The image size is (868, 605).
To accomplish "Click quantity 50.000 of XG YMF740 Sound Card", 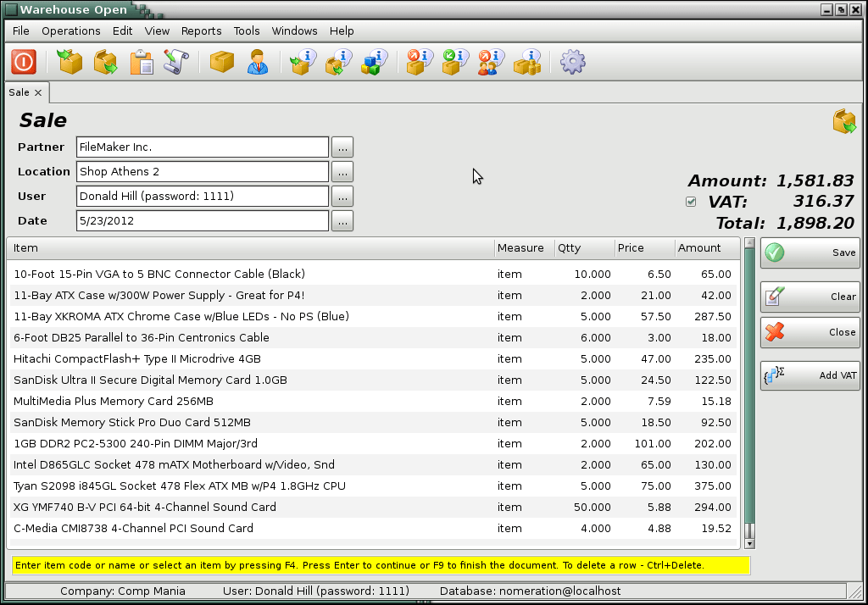I will tap(593, 507).
